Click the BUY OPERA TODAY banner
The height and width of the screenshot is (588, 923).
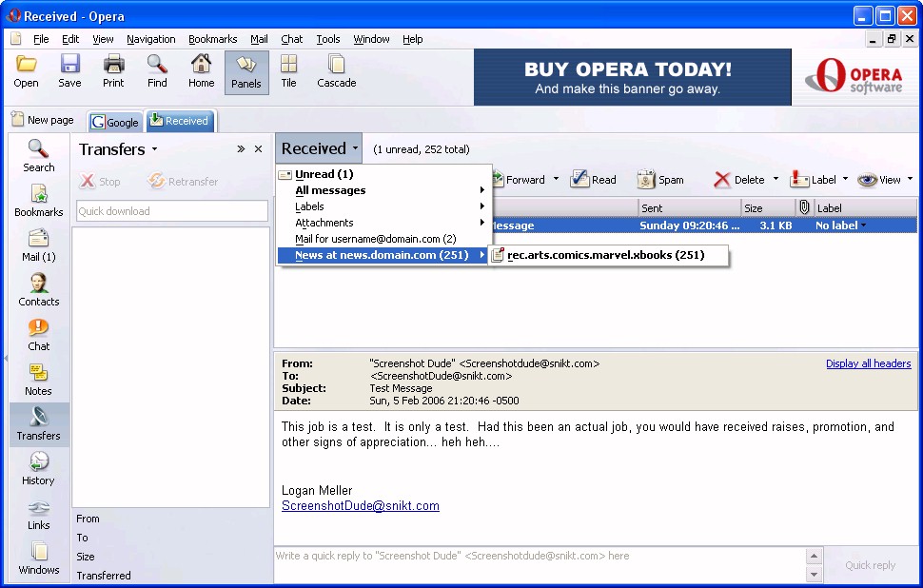click(632, 77)
